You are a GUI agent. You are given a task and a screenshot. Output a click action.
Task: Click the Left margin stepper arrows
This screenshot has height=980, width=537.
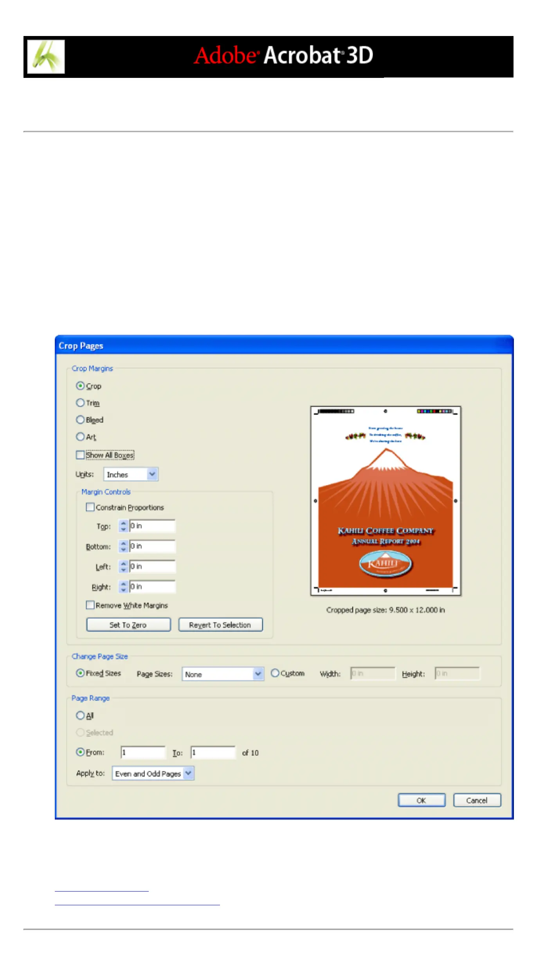point(123,566)
